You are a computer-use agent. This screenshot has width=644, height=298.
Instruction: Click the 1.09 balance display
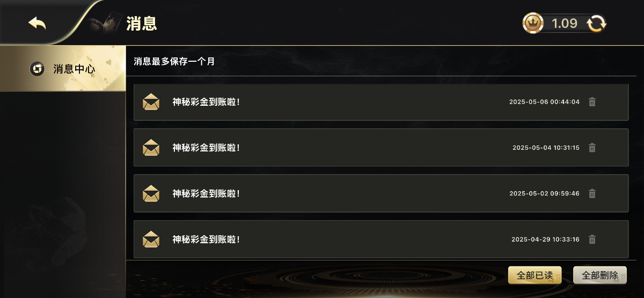[x=564, y=24]
